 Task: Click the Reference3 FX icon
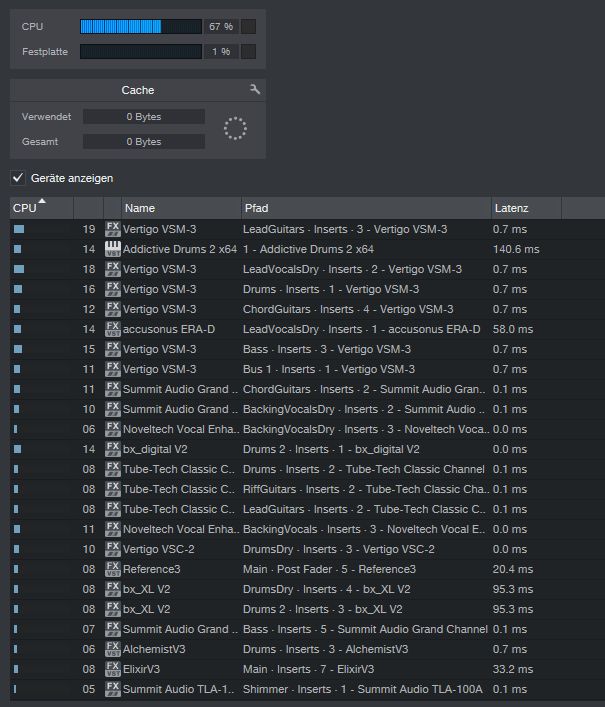tap(113, 569)
